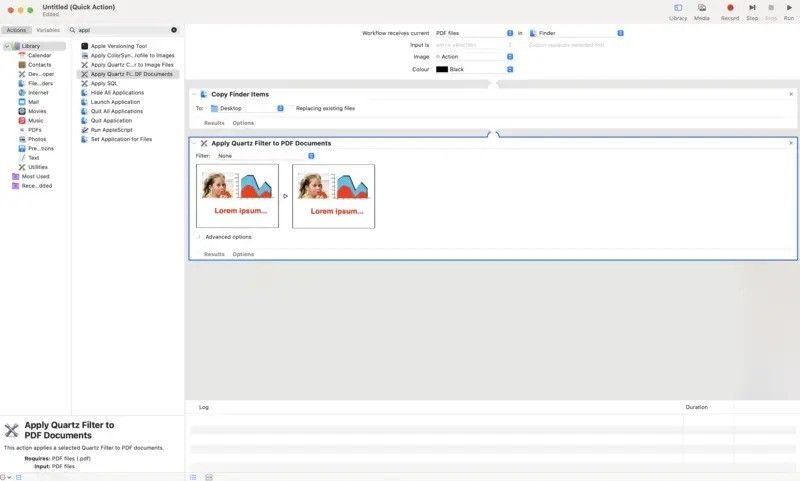Select the Recently Added folder
The width and height of the screenshot is (800, 481).
(37, 186)
